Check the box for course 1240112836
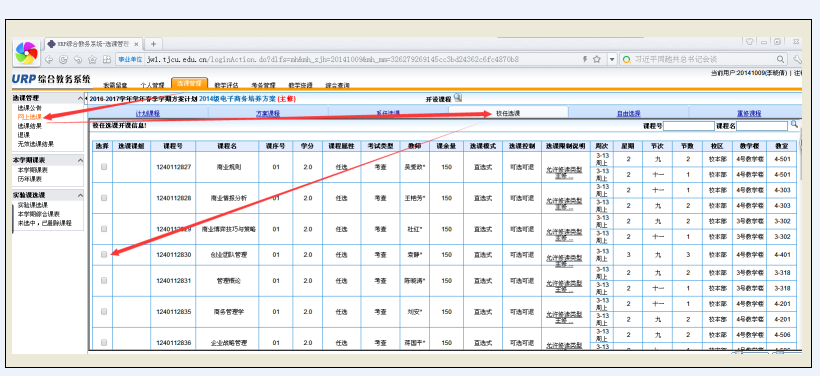 click(104, 342)
